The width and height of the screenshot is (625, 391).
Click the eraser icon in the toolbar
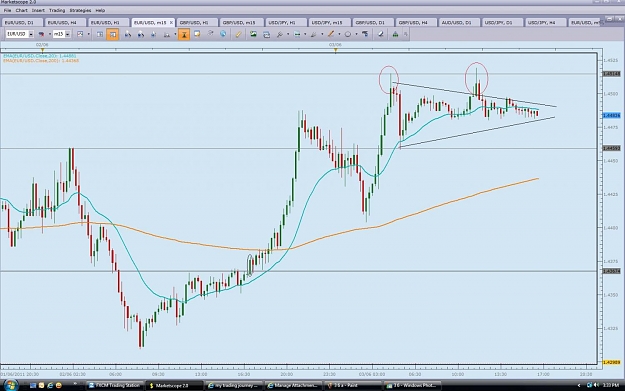point(381,34)
